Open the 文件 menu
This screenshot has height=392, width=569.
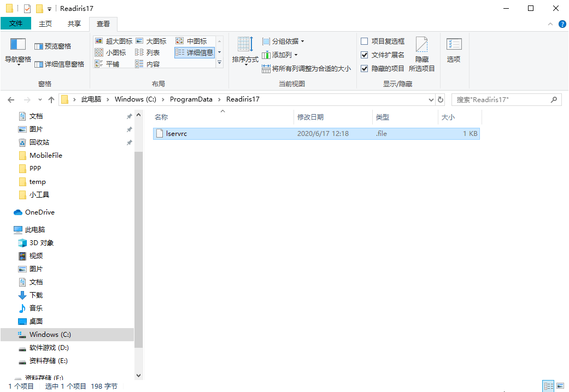pyautogui.click(x=16, y=24)
